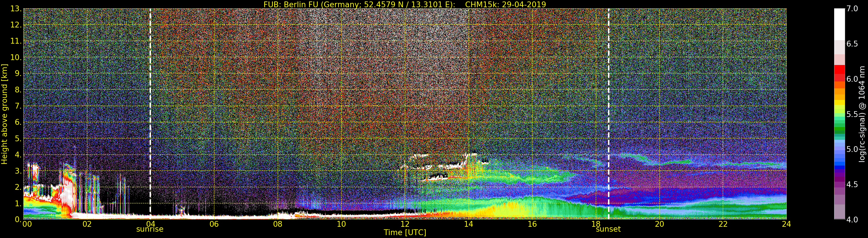Image resolution: width=868 pixels, height=238 pixels.
Task: Click the white region at colorbar top
Action: tap(839, 24)
